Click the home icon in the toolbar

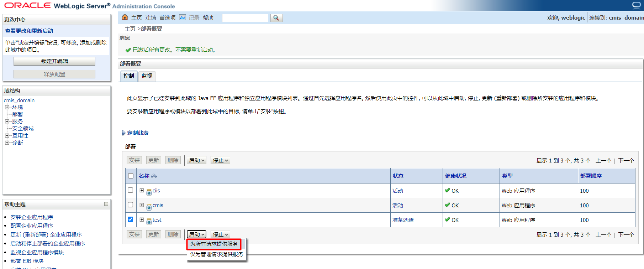coord(125,17)
